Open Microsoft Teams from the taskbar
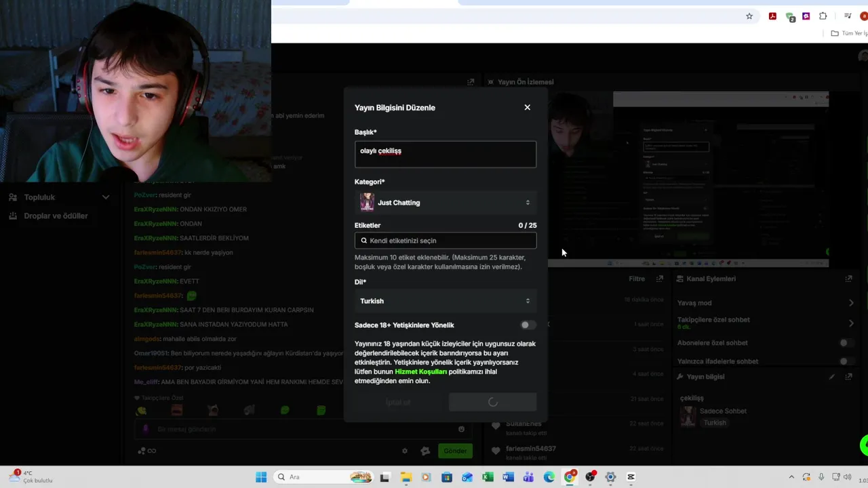This screenshot has height=488, width=868. 528,477
